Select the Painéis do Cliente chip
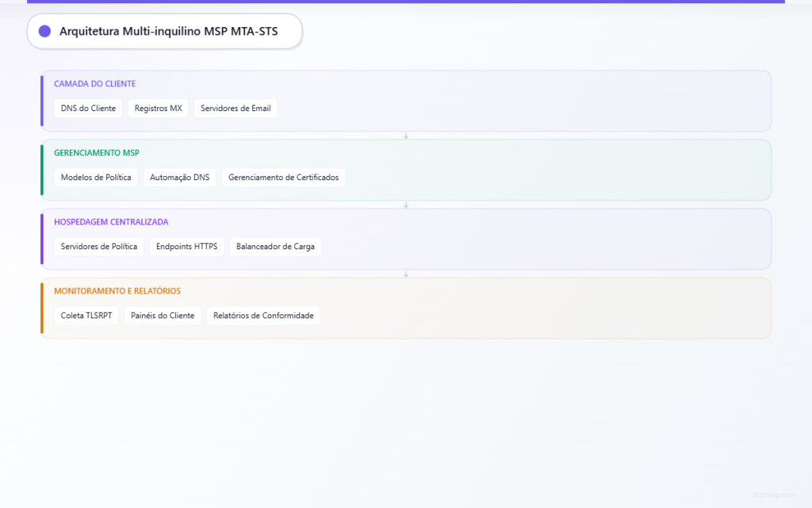The height and width of the screenshot is (508, 812). (163, 315)
